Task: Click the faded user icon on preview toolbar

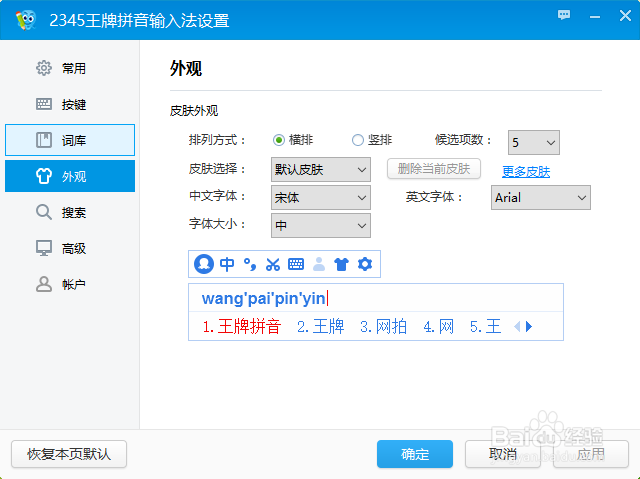Action: coord(319,264)
